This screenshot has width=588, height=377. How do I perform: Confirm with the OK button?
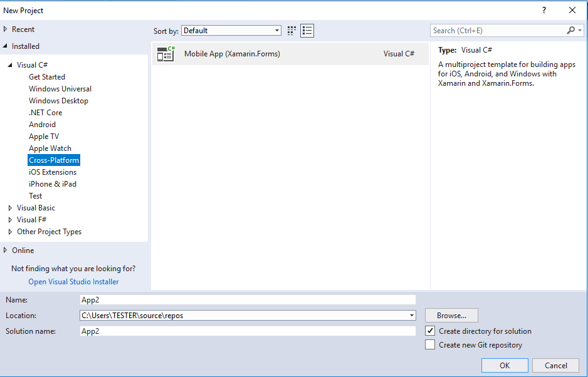pos(505,365)
